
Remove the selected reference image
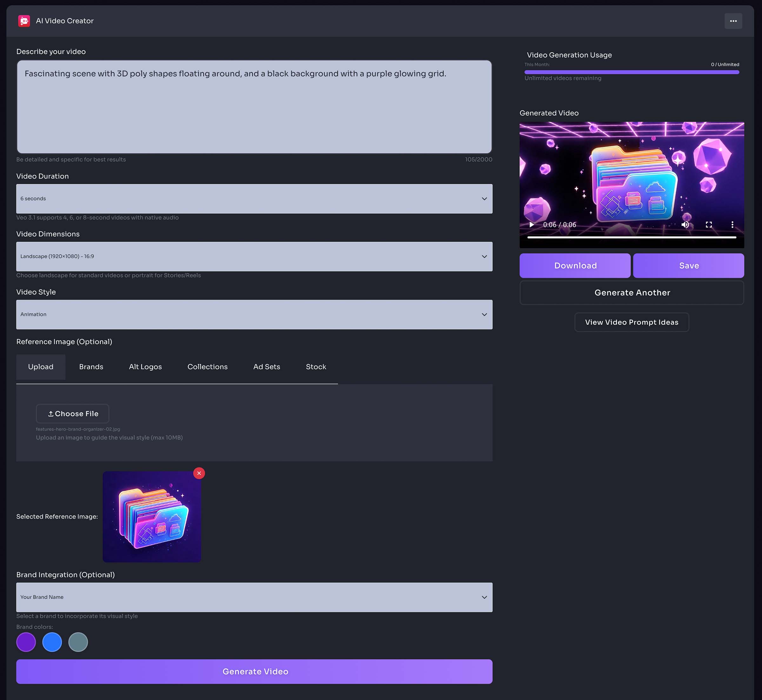pos(199,473)
